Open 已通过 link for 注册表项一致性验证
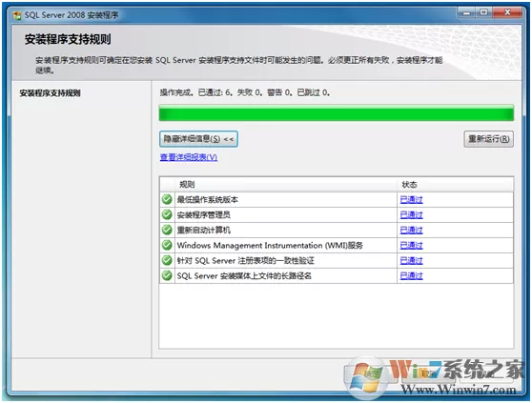Viewport: 532px width, 403px height. click(x=411, y=261)
